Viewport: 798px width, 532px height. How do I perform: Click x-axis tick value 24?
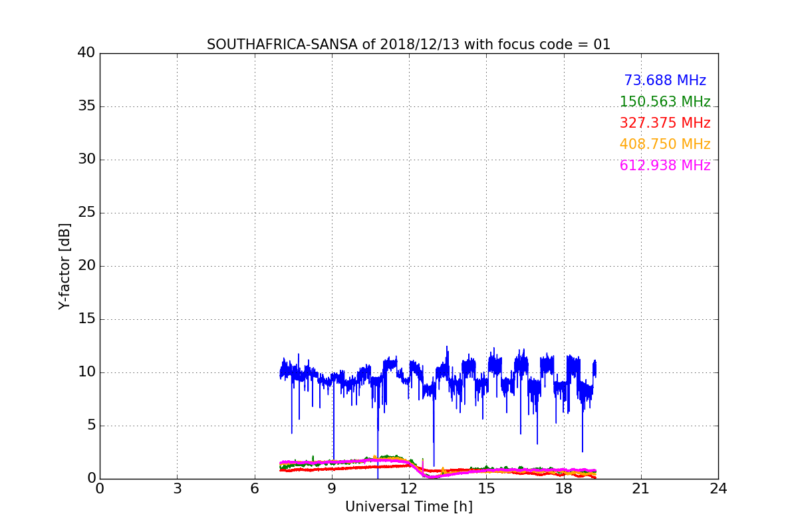pos(718,489)
